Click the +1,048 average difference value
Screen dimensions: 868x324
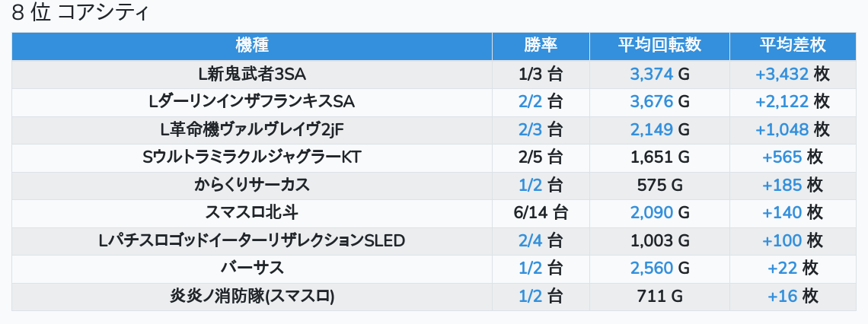click(782, 129)
